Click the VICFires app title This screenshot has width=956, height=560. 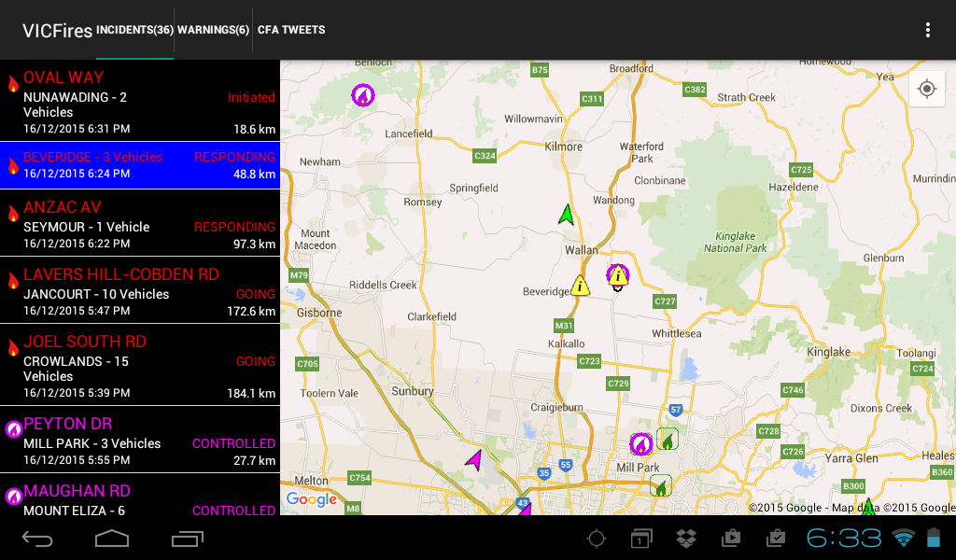pyautogui.click(x=57, y=31)
